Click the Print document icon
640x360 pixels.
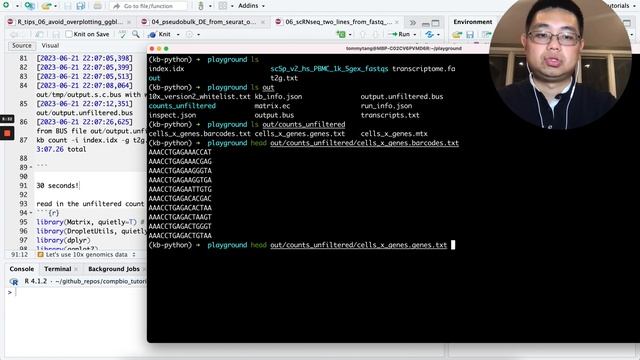[x=97, y=6]
